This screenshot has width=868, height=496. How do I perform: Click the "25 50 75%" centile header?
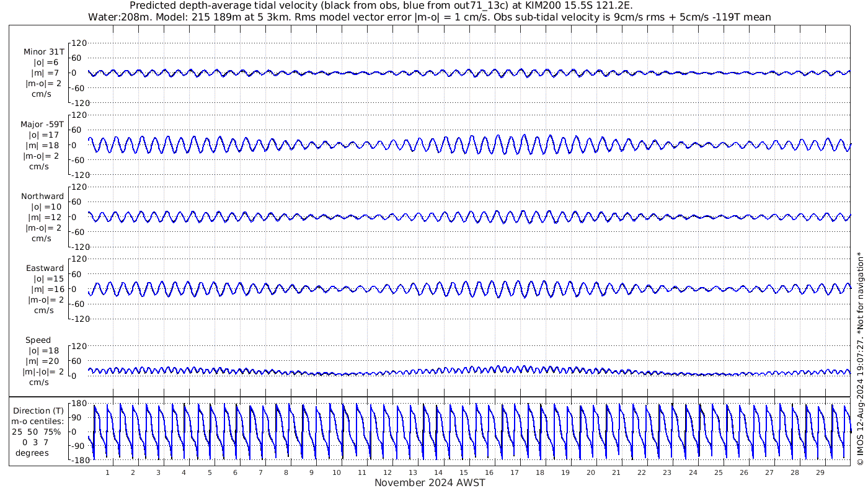tap(36, 432)
